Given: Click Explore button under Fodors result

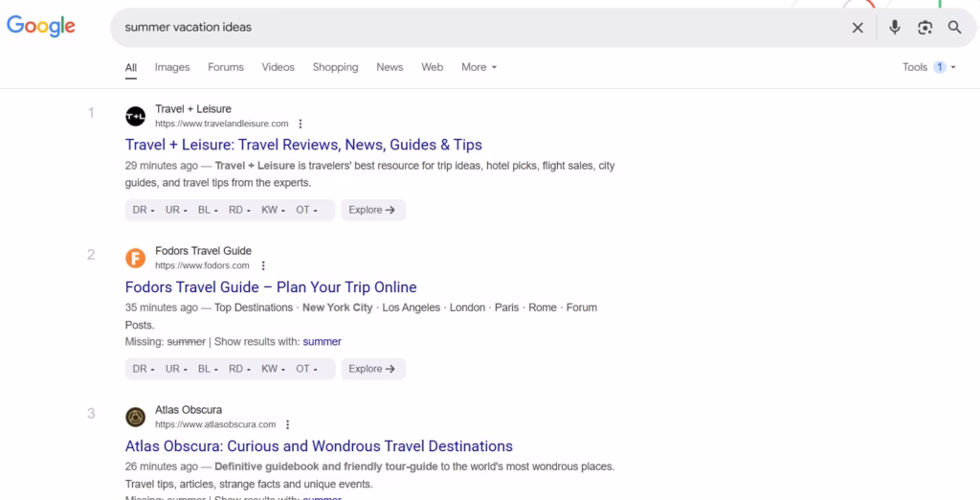Looking at the screenshot, I should point(372,369).
